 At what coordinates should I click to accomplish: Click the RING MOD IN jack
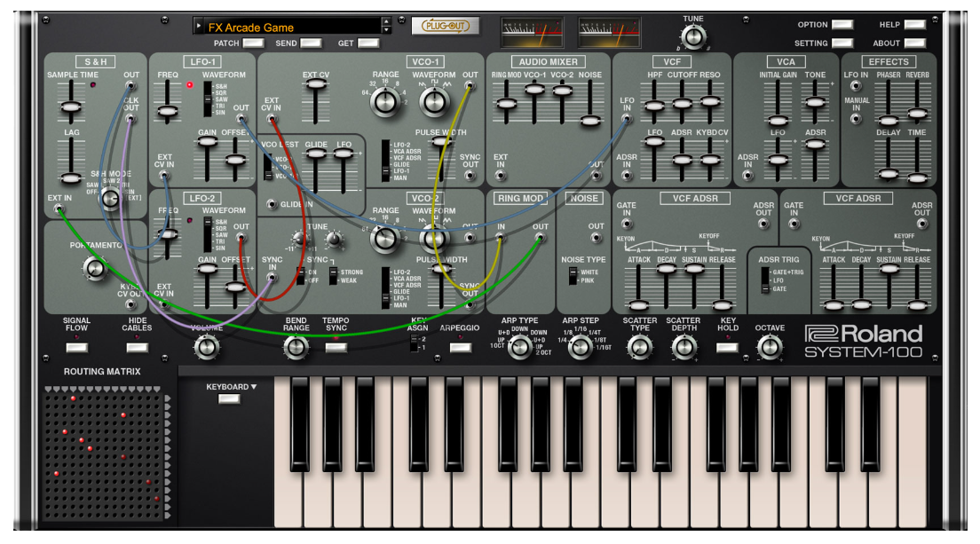501,238
